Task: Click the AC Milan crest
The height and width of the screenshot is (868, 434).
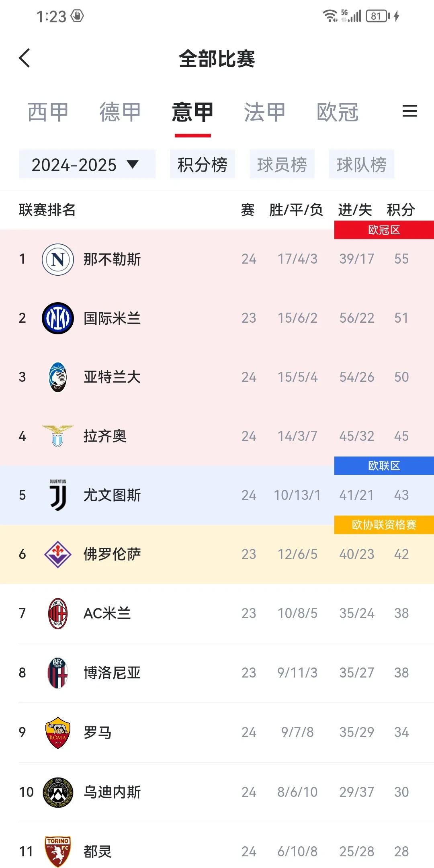Action: point(57,613)
